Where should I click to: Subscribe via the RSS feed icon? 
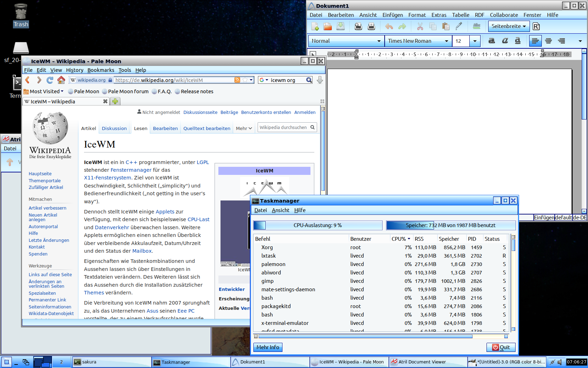(237, 80)
